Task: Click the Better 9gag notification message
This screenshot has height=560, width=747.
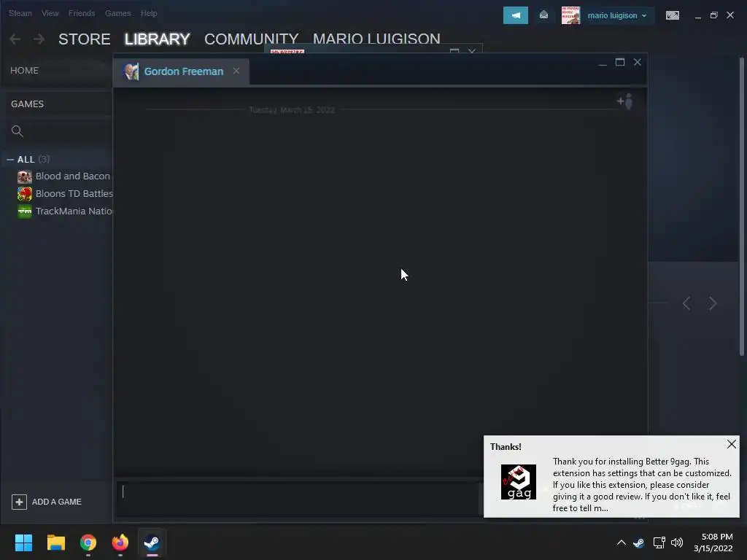Action: click(x=642, y=485)
